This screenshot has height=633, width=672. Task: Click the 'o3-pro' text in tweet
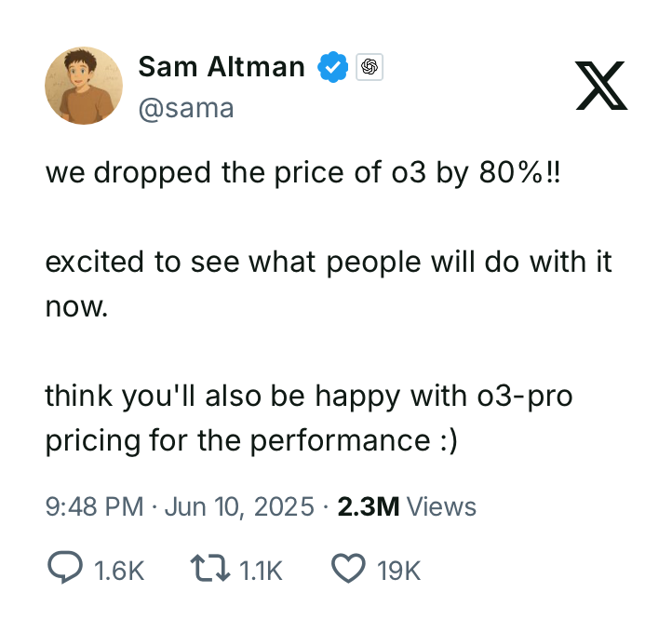point(525,396)
